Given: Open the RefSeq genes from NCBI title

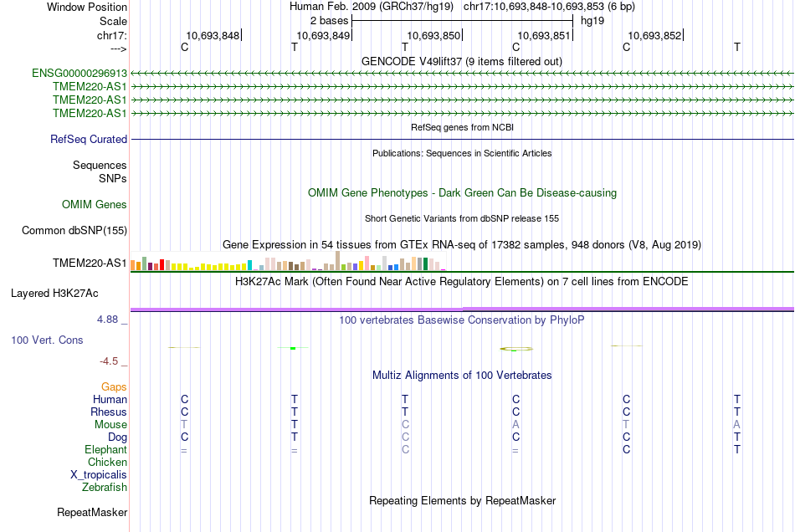Looking at the screenshot, I should point(463,127).
